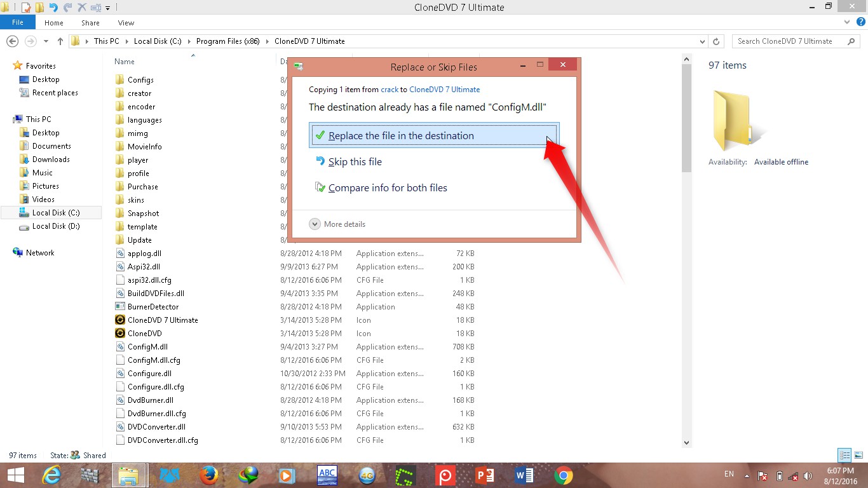The height and width of the screenshot is (488, 868).
Task: Expand More details in the dialog
Action: click(337, 224)
